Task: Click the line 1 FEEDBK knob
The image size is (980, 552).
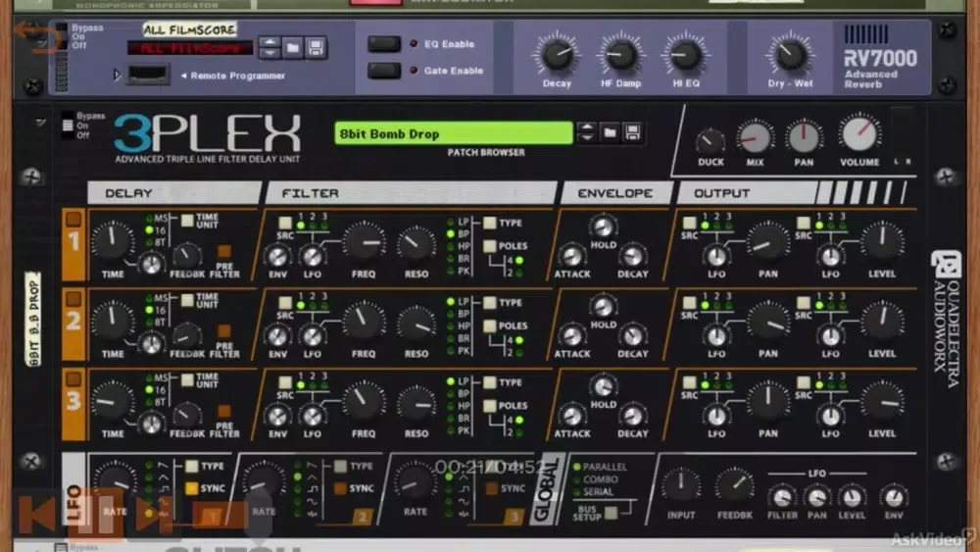Action: (x=185, y=256)
